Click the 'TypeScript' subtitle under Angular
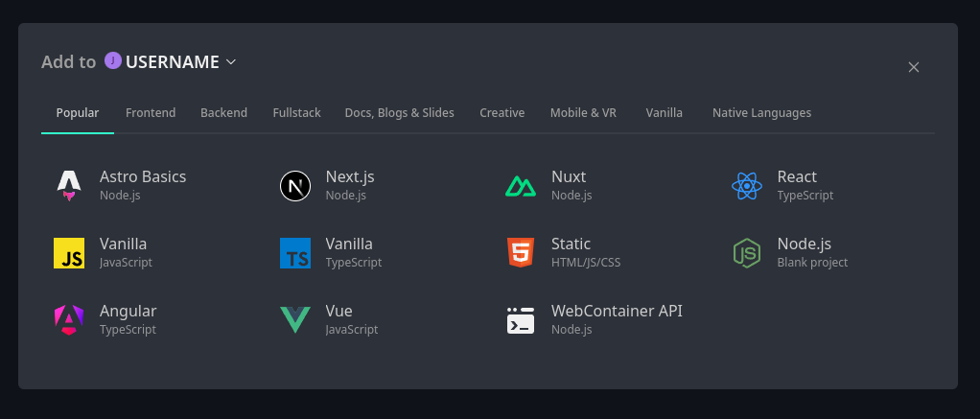Viewport: 980px width, 419px height. click(128, 329)
